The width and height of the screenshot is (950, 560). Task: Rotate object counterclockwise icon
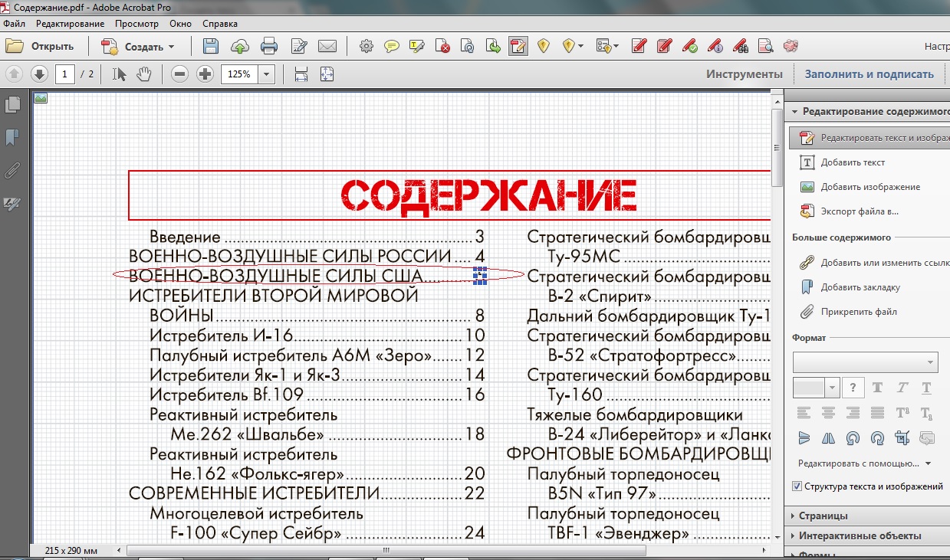click(853, 438)
